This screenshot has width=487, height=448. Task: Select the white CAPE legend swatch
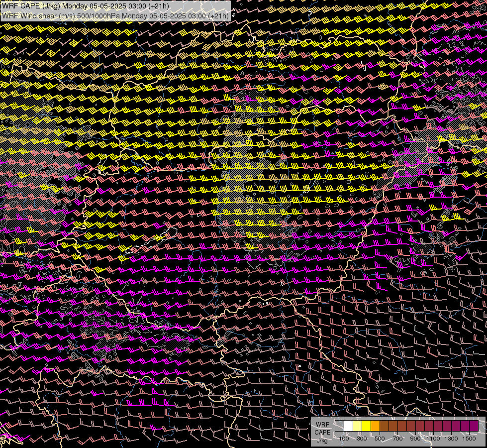click(349, 426)
